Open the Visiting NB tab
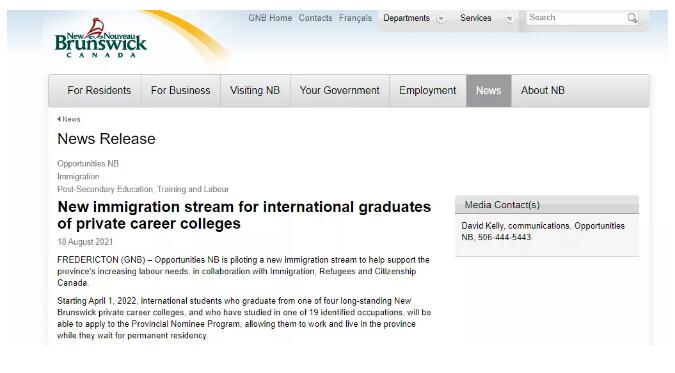Viewport: 675px width, 373px height. pyautogui.click(x=255, y=90)
